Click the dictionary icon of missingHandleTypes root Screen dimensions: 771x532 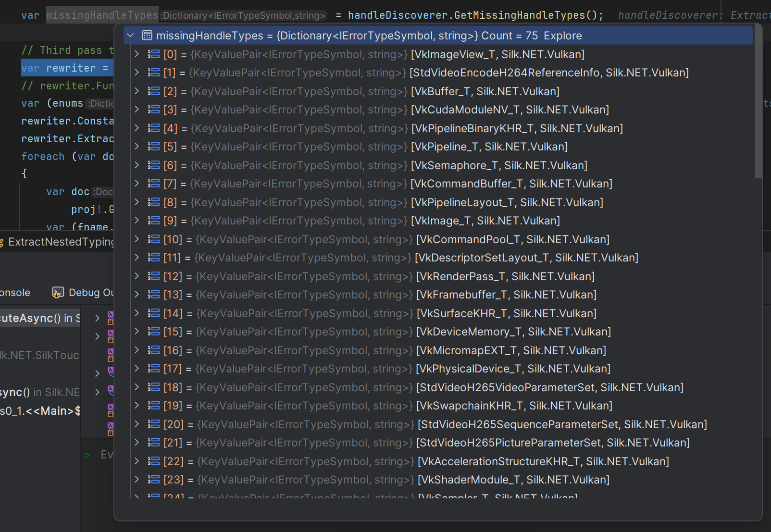tap(147, 36)
